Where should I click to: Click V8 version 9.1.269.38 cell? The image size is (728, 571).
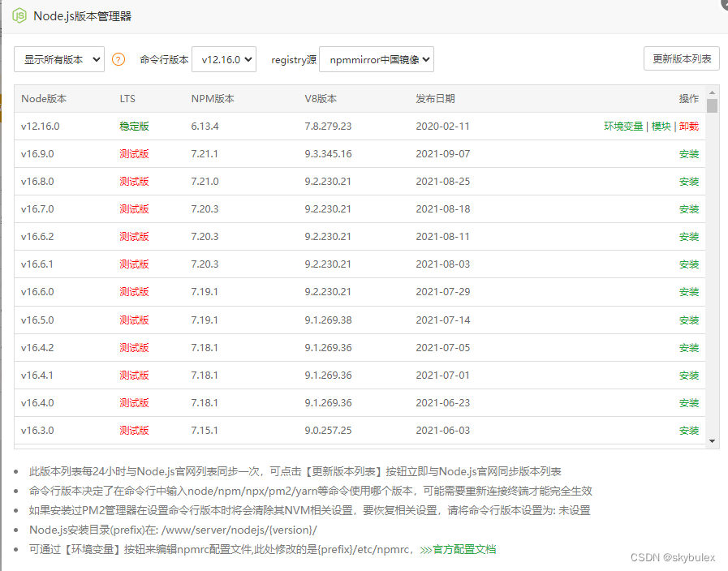pyautogui.click(x=328, y=320)
